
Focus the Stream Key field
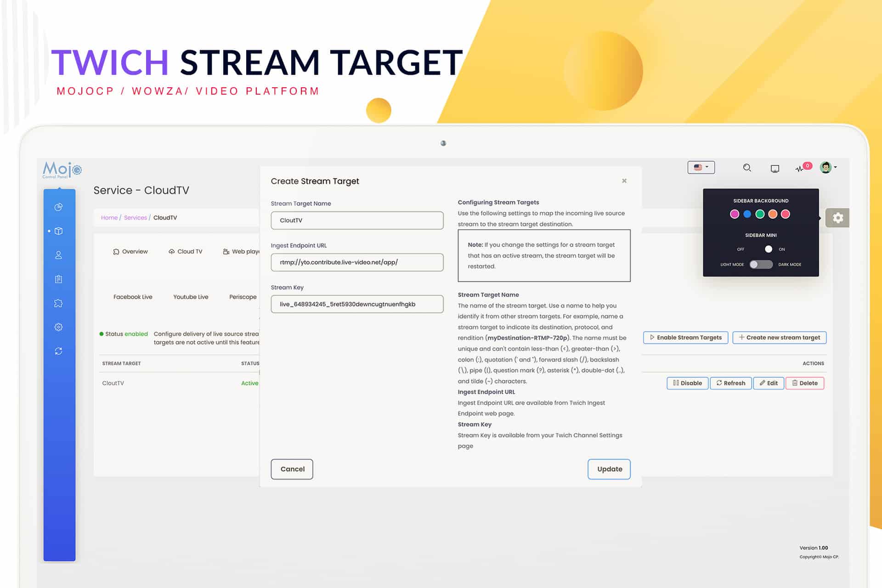coord(357,304)
